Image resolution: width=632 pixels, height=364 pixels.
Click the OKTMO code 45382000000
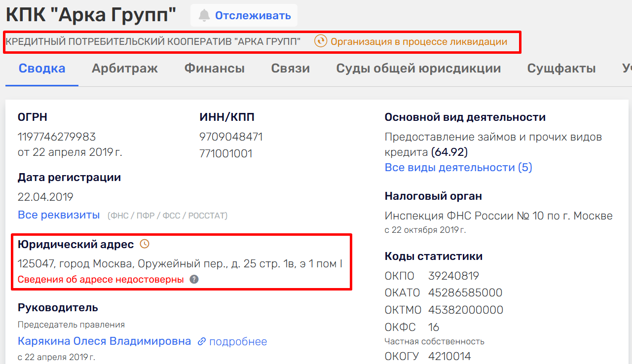(x=466, y=310)
